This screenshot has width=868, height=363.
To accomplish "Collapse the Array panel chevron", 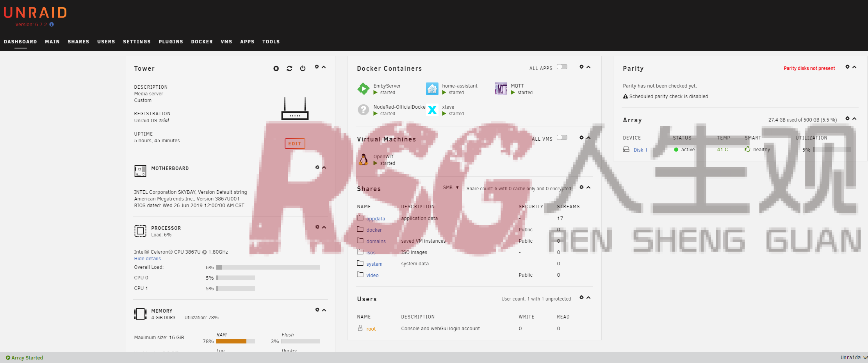I will (x=854, y=119).
